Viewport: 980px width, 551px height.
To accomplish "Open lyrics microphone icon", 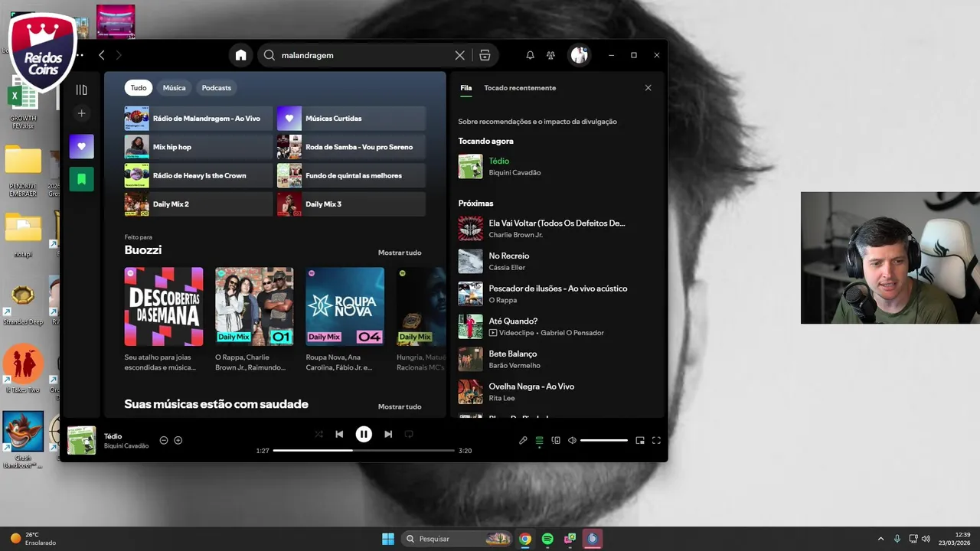I will point(523,440).
